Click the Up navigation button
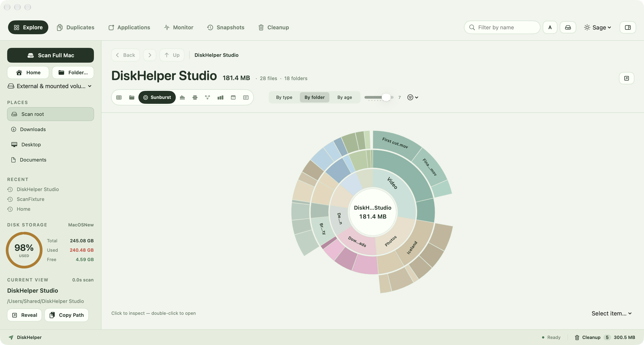This screenshot has height=345, width=644. point(172,55)
